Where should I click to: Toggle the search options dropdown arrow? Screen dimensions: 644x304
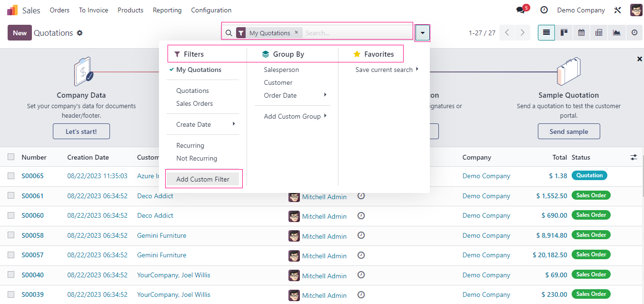coord(422,33)
